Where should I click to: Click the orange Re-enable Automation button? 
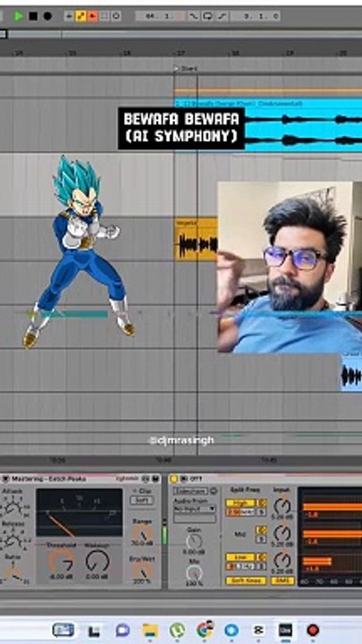pyautogui.click(x=93, y=16)
